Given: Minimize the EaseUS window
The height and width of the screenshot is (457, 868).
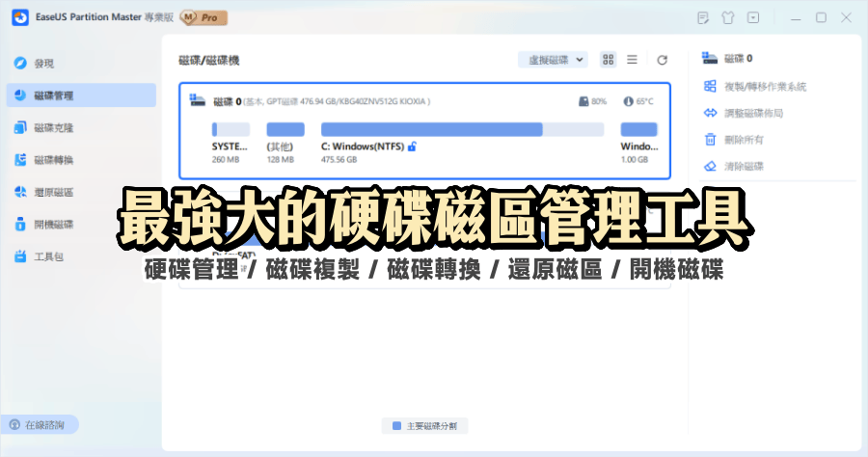Looking at the screenshot, I should pos(796,17).
